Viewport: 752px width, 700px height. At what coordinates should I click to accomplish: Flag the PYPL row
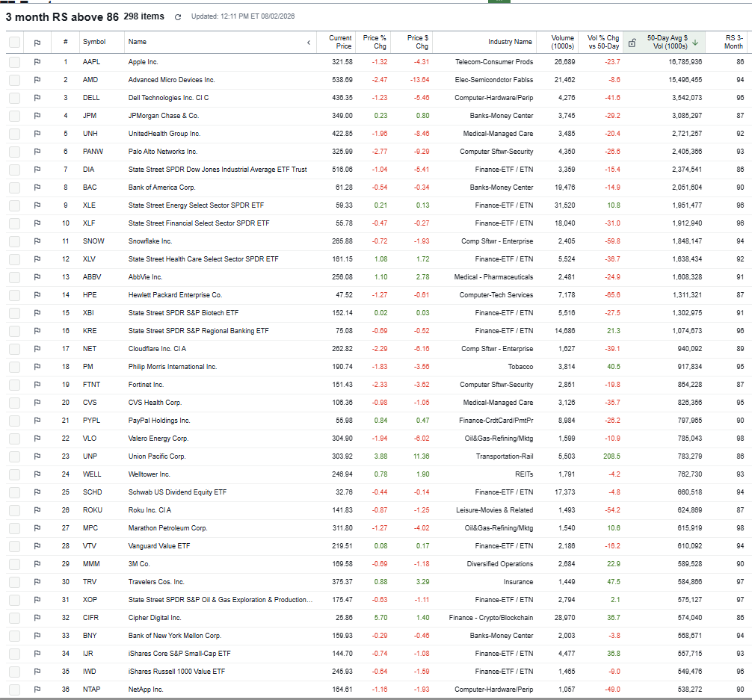(37, 421)
